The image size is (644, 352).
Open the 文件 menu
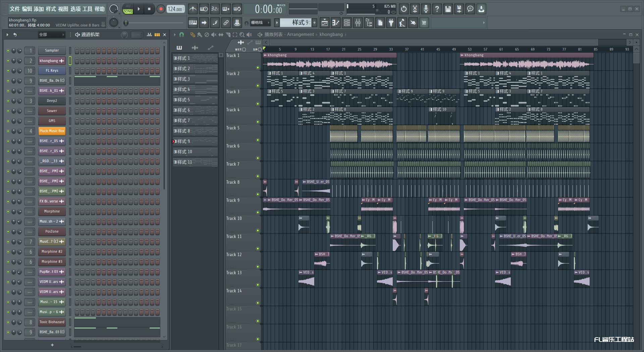click(x=15, y=9)
